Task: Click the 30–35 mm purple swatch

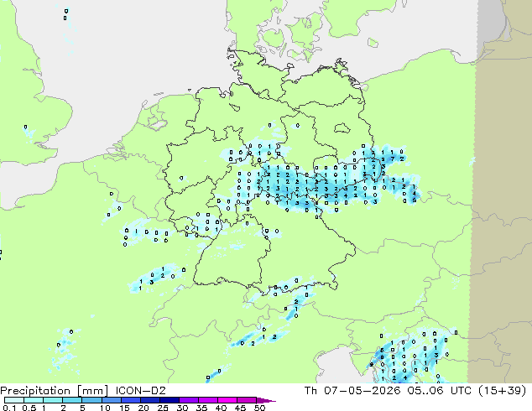Action: pyautogui.click(x=189, y=400)
